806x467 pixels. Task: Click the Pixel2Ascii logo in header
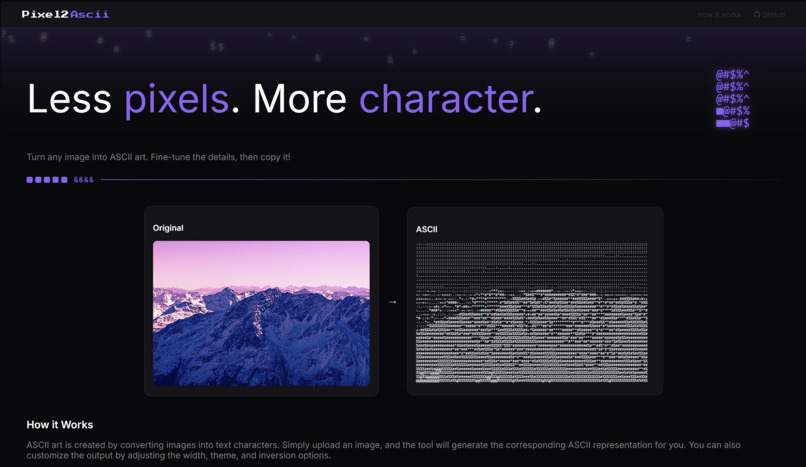click(x=65, y=14)
